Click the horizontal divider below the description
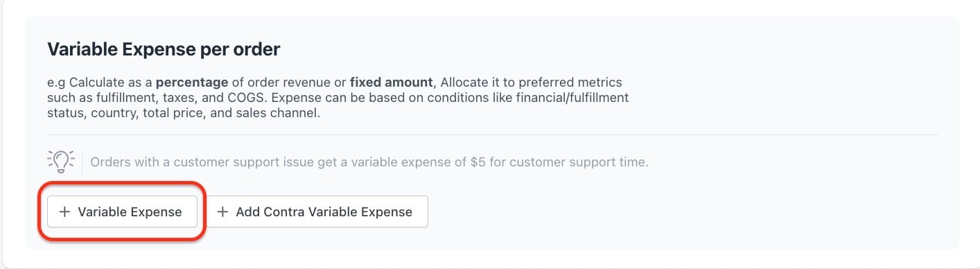The image size is (980, 269). pos(492,134)
